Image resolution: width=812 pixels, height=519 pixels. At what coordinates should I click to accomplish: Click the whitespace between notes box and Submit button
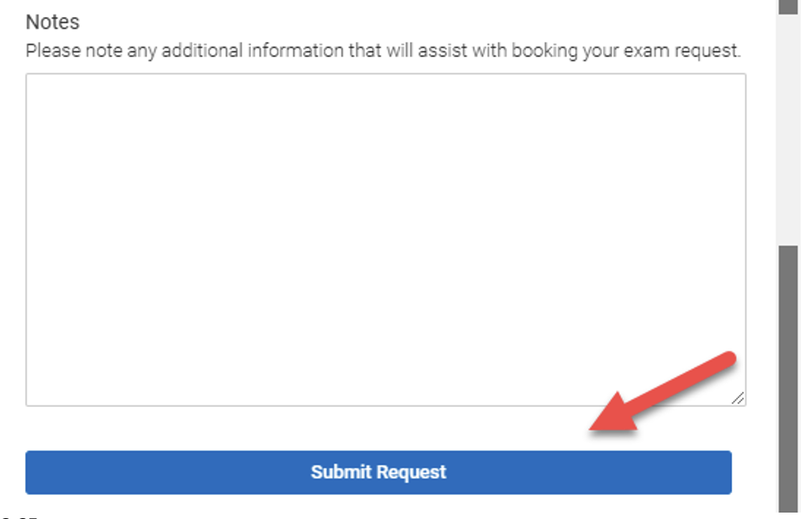coord(242,430)
